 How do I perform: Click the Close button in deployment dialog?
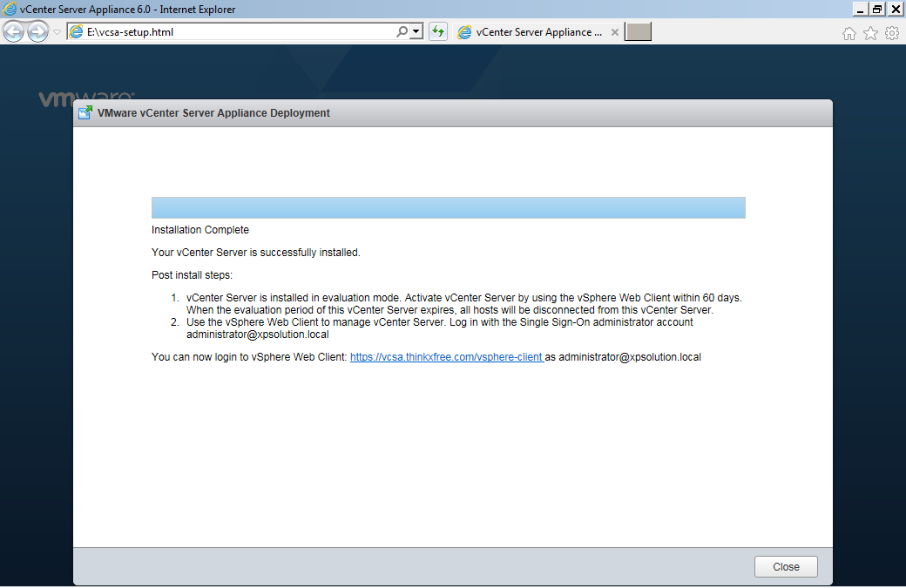coord(786,566)
